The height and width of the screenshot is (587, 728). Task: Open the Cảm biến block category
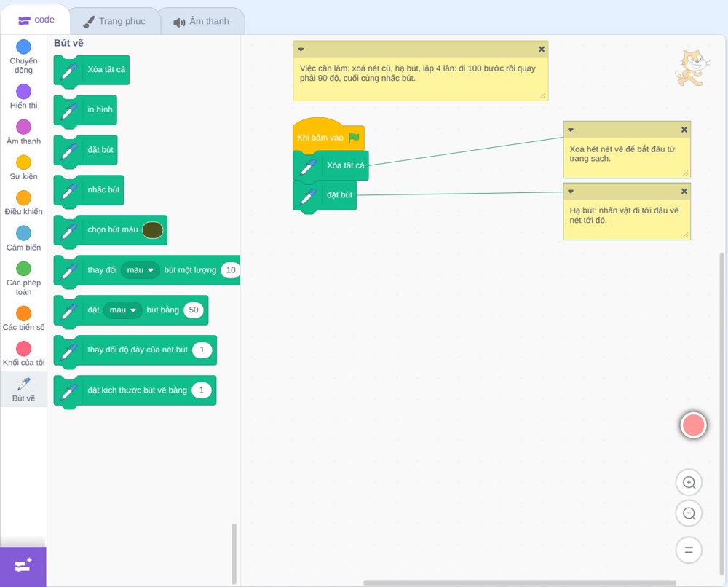pyautogui.click(x=24, y=239)
